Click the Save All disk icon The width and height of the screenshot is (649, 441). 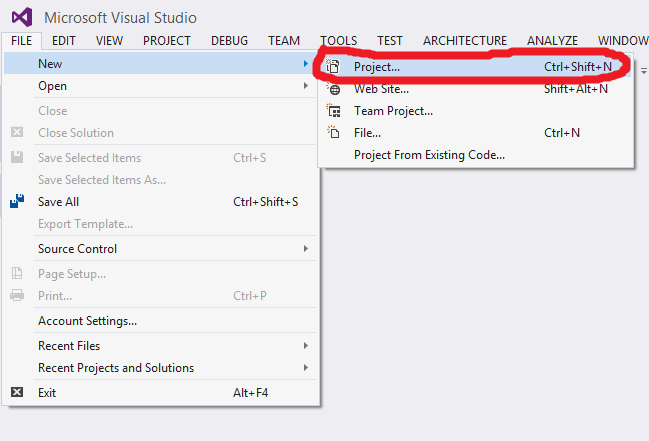pyautogui.click(x=17, y=201)
